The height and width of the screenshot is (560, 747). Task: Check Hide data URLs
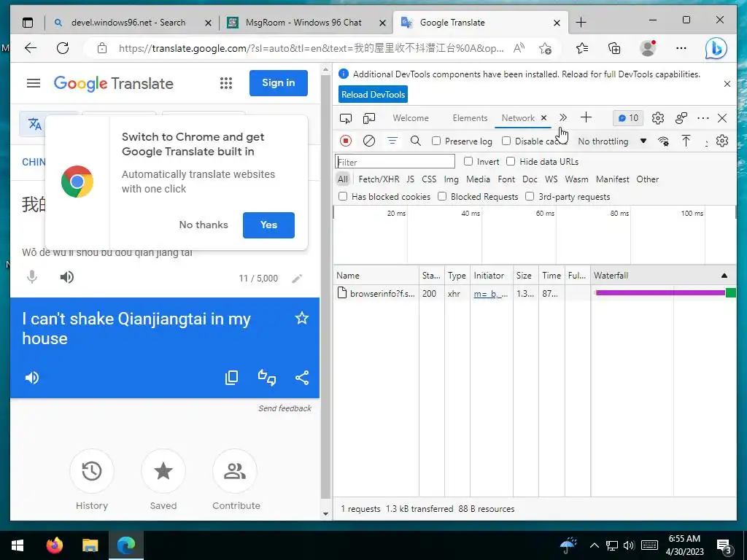tap(511, 161)
